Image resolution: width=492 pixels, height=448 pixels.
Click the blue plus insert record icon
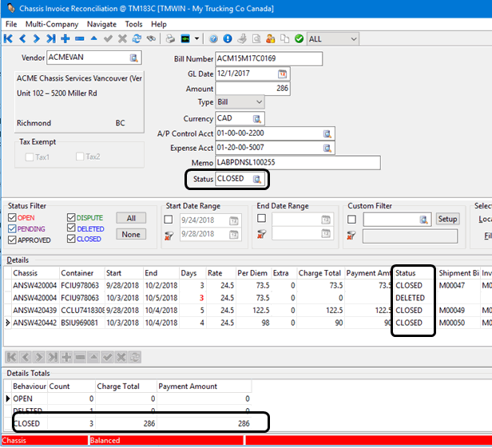click(65, 38)
